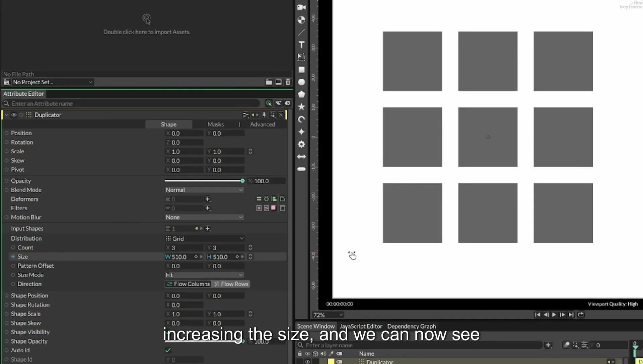Toggle keyframe circle for Position
This screenshot has height=364, width=643.
[x=6, y=133]
